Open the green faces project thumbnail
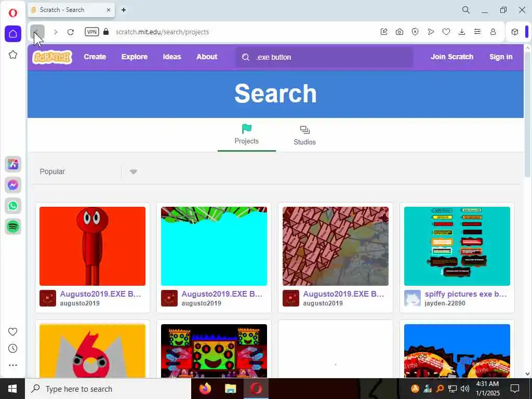Image resolution: width=532 pixels, height=399 pixels. click(214, 351)
